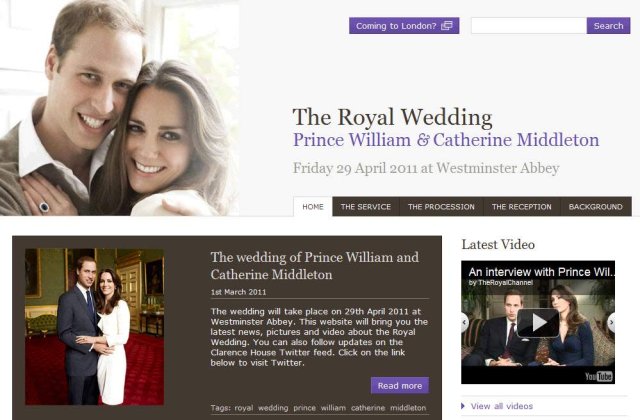Click the Read more button
640x420 pixels.
tap(400, 385)
